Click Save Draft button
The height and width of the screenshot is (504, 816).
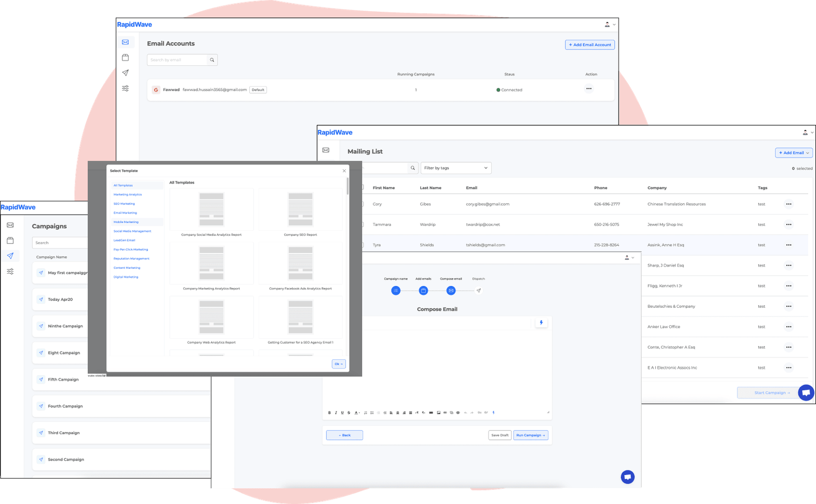tap(500, 435)
